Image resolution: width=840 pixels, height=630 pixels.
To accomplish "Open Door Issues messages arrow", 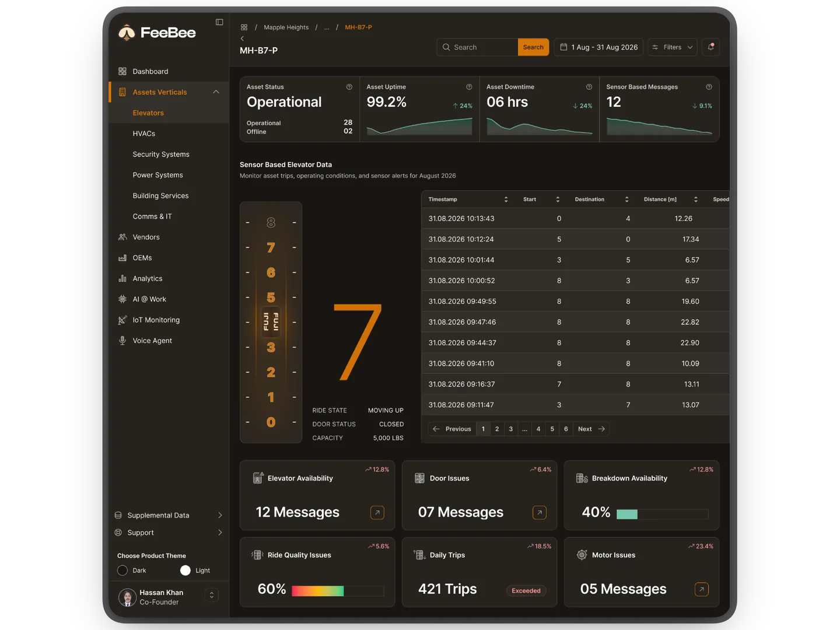I will click(540, 513).
